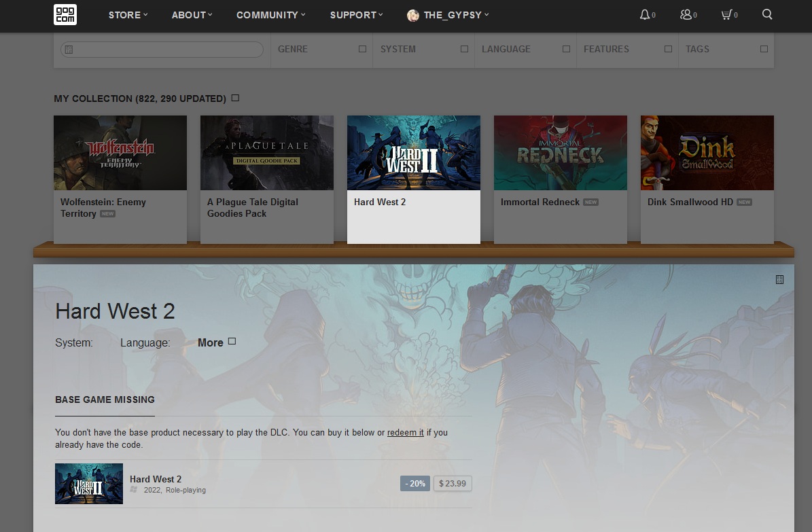Click the magnifier search icon in the top bar
Screen dimensions: 812x532
[x=767, y=14]
